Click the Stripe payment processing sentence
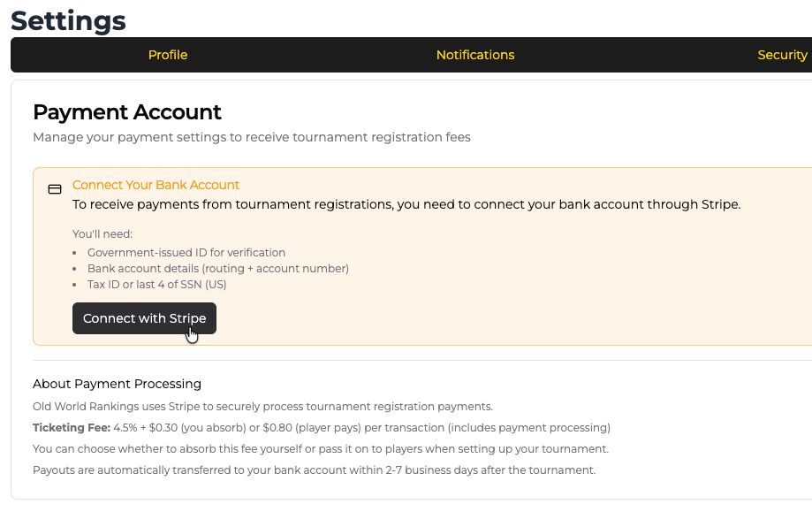 [x=262, y=406]
